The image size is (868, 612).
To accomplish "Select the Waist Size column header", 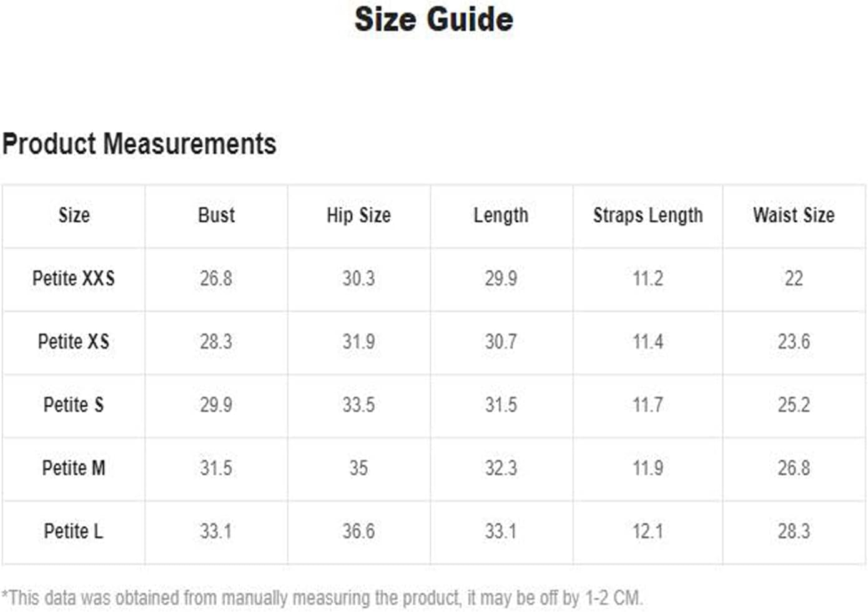I will click(794, 215).
